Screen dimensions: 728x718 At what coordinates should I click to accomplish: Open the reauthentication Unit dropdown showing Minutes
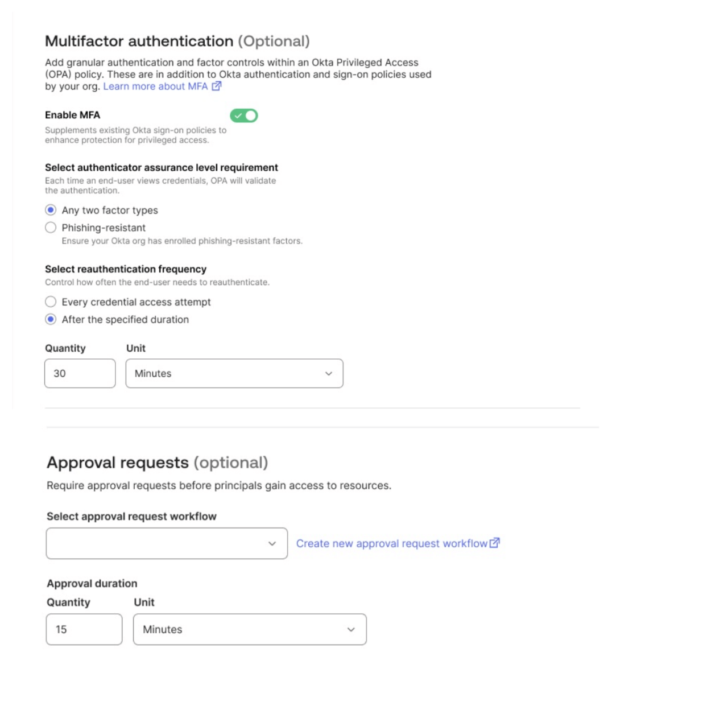[x=234, y=374]
